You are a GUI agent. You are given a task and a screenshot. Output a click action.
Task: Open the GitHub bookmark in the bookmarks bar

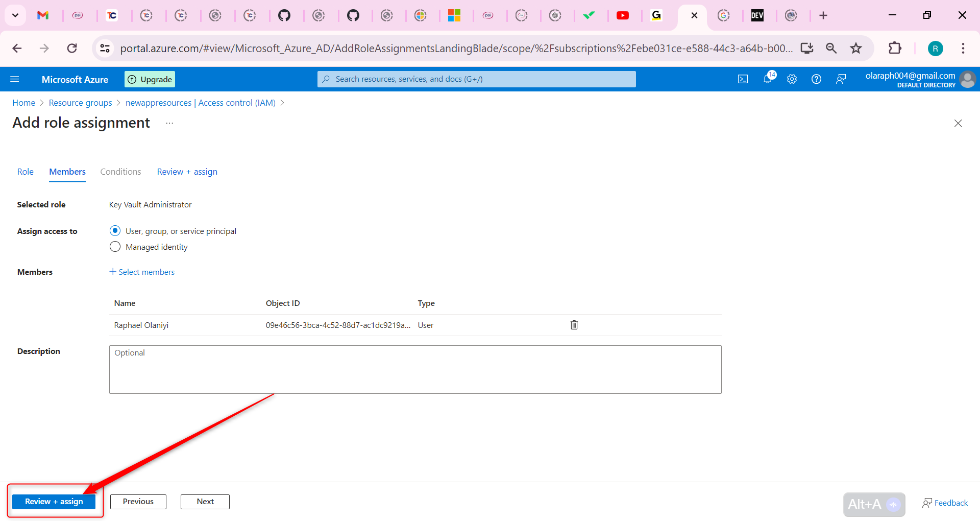point(285,15)
